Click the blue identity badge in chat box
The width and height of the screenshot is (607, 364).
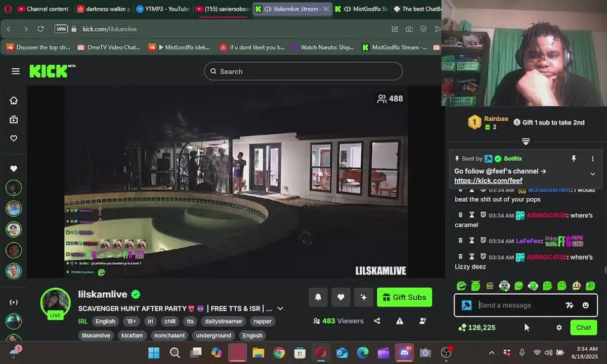click(x=467, y=305)
